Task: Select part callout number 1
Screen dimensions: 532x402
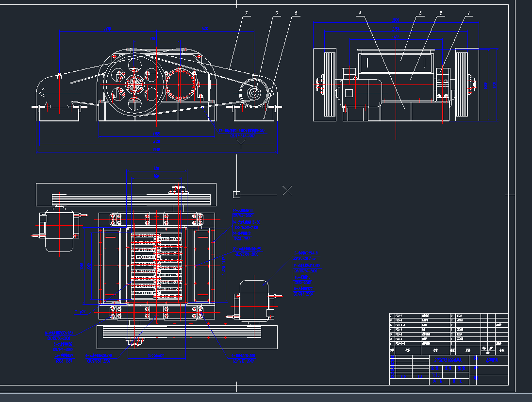Action: click(468, 14)
